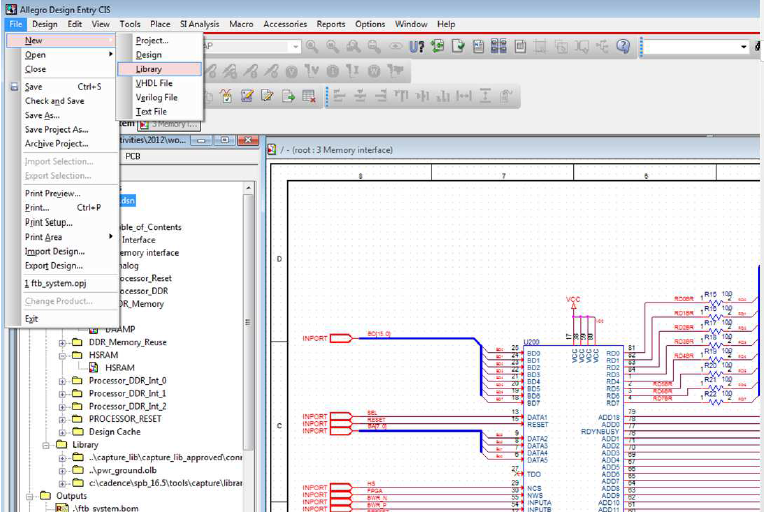Choose Export Design... from File menu
Image resolution: width=764 pixels, height=512 pixels.
[x=61, y=265]
